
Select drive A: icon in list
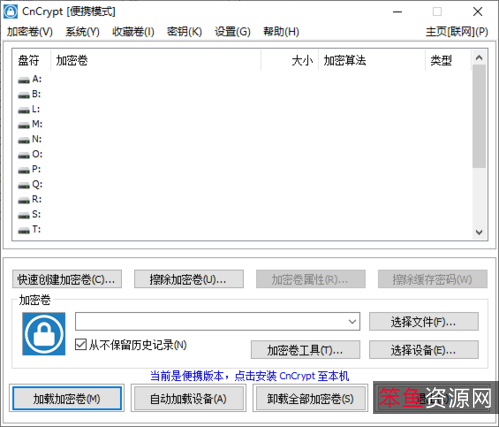24,80
